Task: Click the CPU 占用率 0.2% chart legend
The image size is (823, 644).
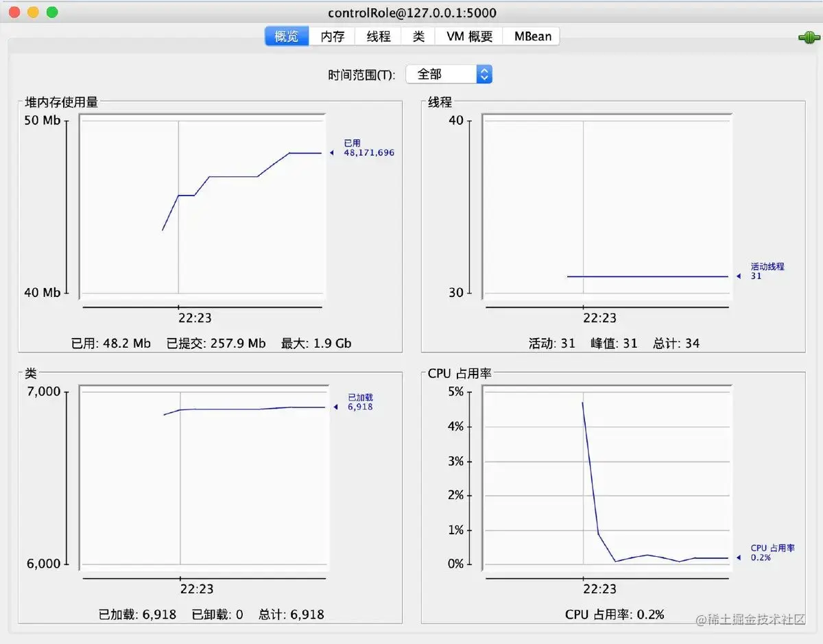Action: pos(772,553)
